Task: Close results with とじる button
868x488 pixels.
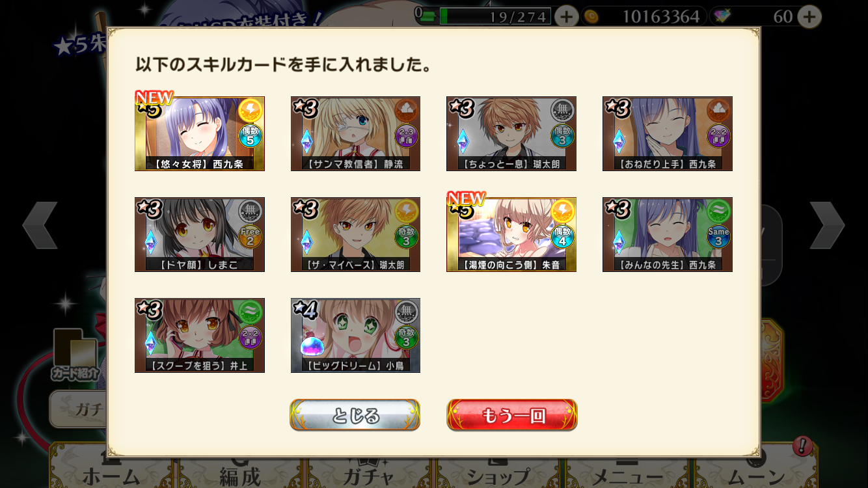Action: pos(355,415)
